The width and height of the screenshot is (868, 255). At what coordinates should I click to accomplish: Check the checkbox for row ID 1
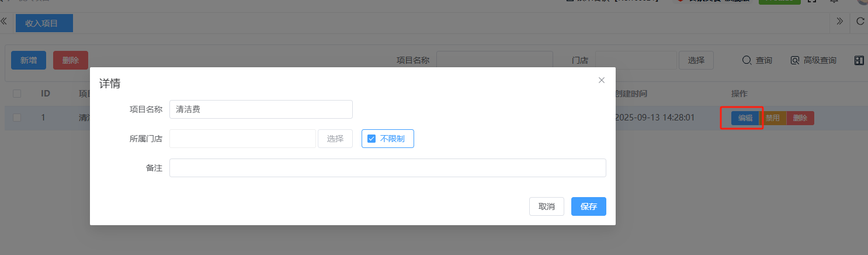click(17, 118)
